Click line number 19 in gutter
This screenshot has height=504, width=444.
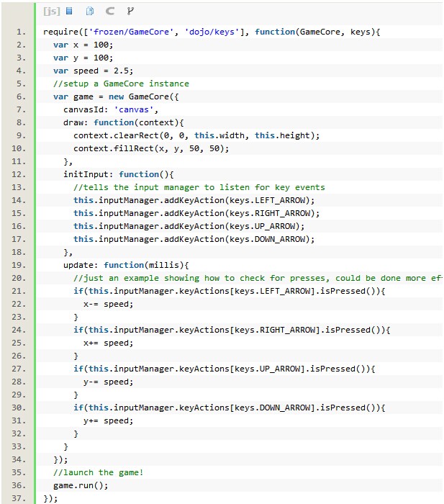19,265
